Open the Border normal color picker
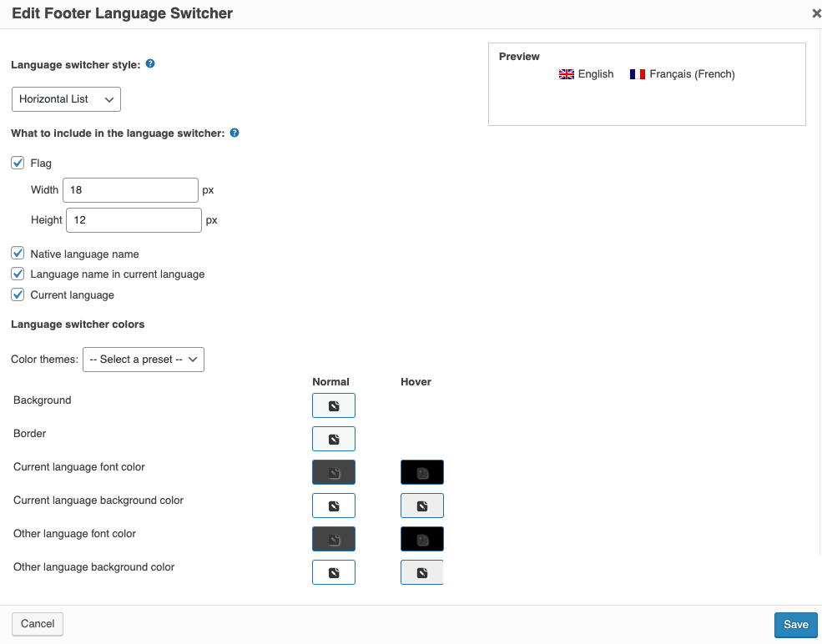Screen dimensions: 822x644 pos(333,438)
